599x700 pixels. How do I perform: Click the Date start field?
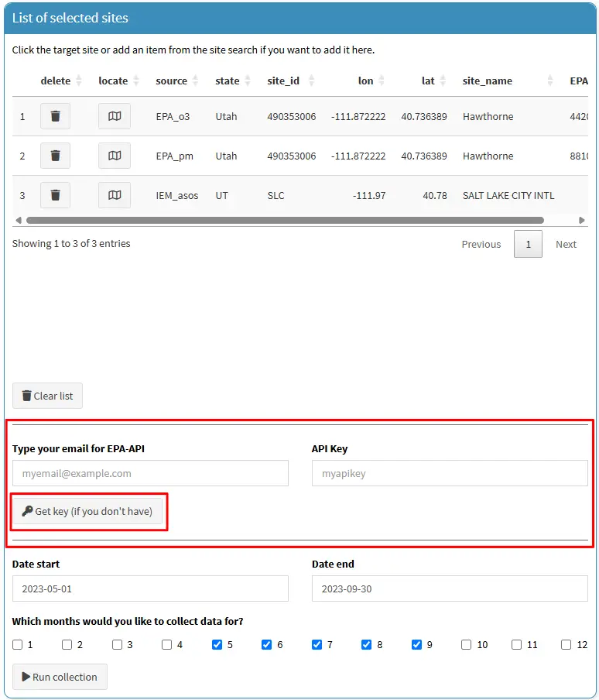pyautogui.click(x=150, y=588)
